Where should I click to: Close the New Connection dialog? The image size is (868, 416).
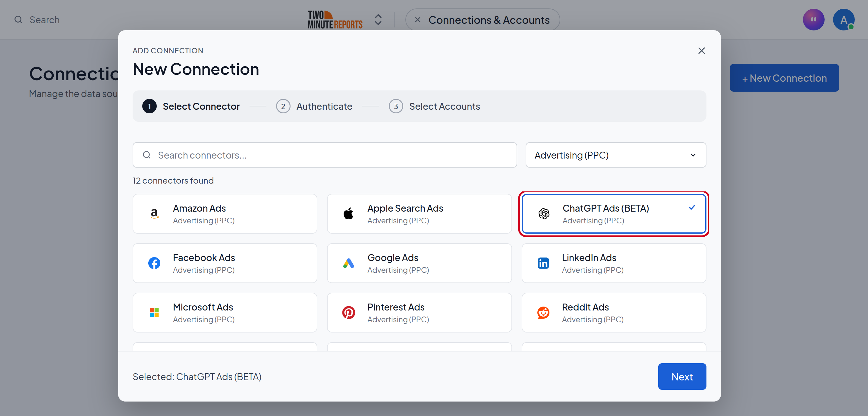pos(701,51)
